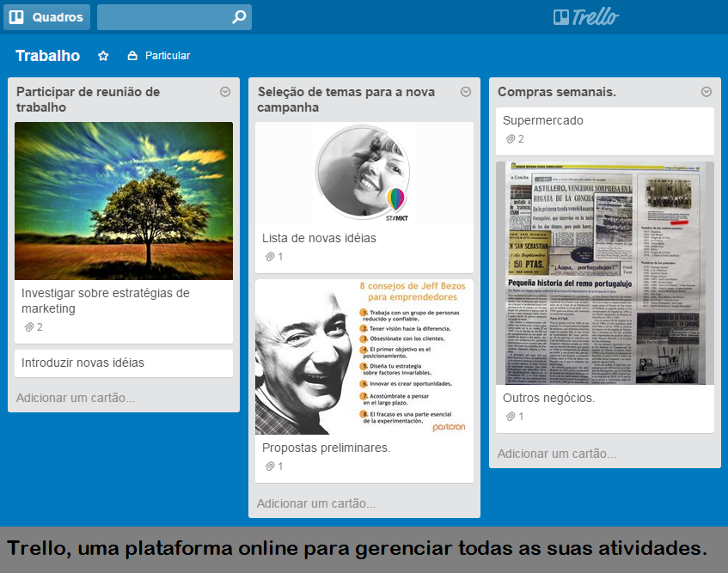Add a card to Seleção de temas list

point(316,503)
